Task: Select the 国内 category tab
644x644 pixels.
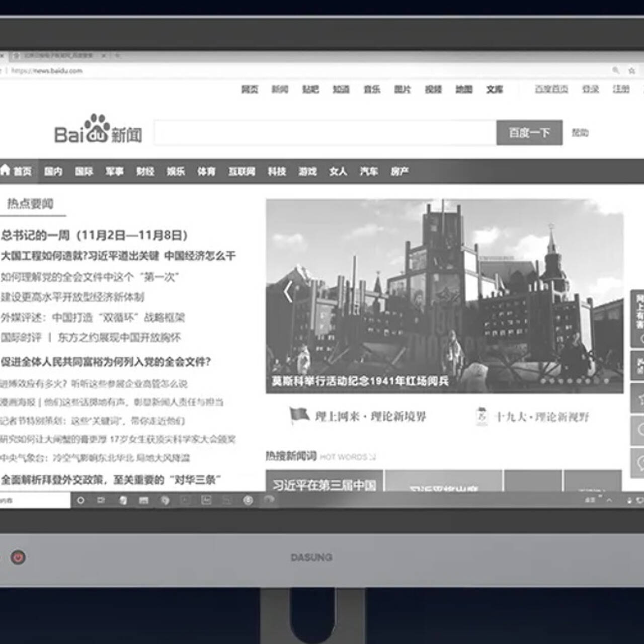Action: click(x=53, y=172)
